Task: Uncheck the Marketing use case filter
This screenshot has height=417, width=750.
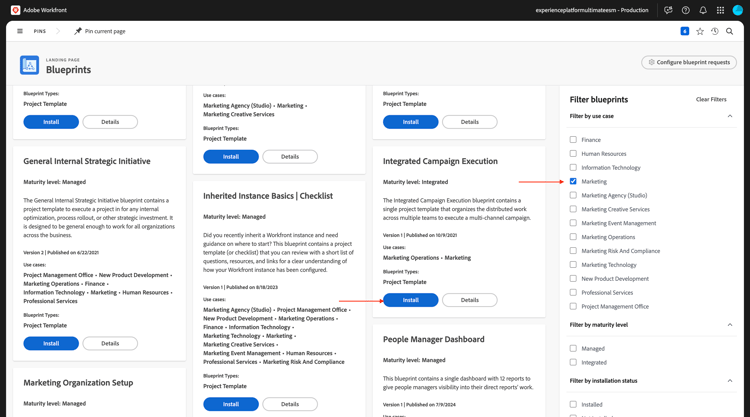Action: click(x=573, y=181)
